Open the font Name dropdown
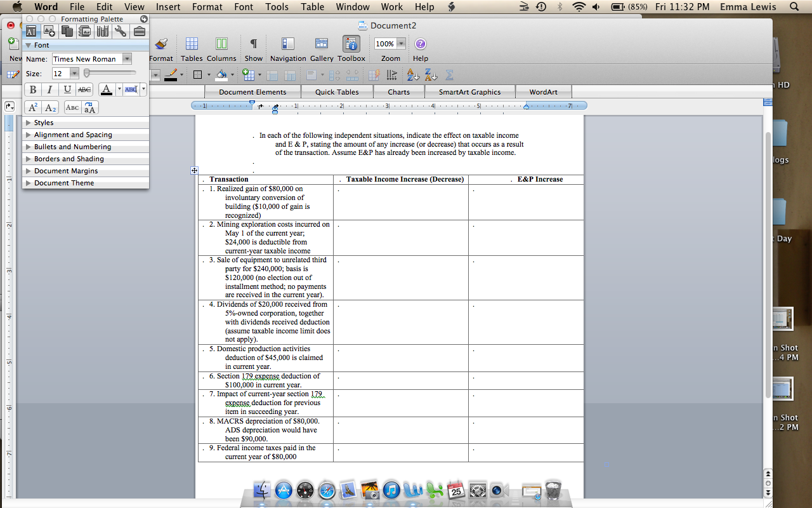812x508 pixels. click(x=127, y=59)
